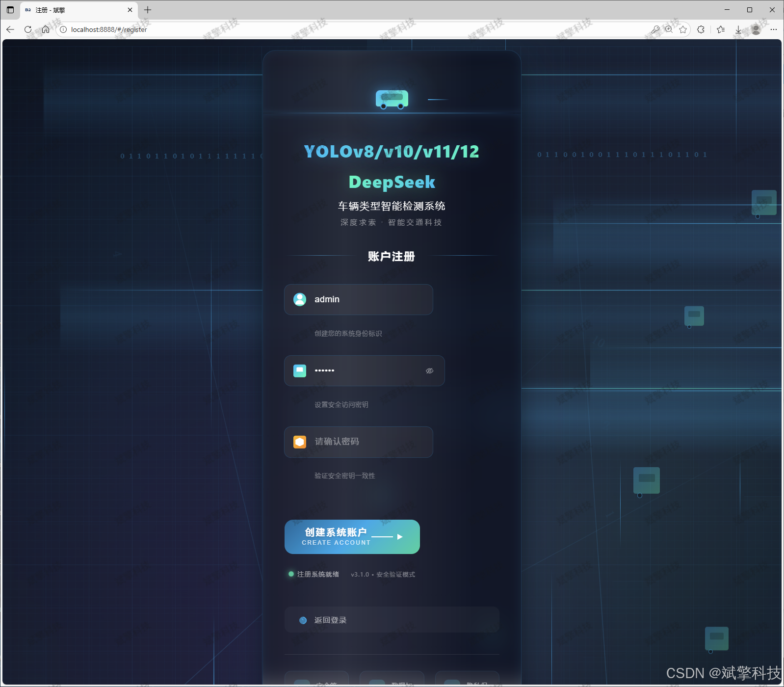Open the favorites list
The width and height of the screenshot is (784, 687).
coord(721,29)
